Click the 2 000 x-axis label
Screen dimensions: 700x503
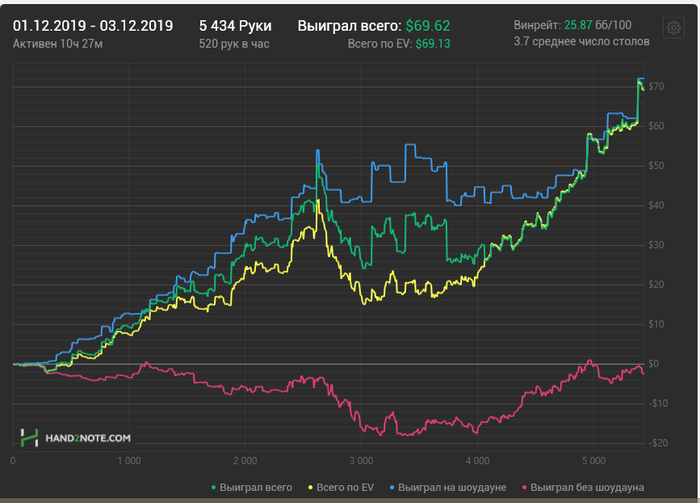click(x=245, y=461)
